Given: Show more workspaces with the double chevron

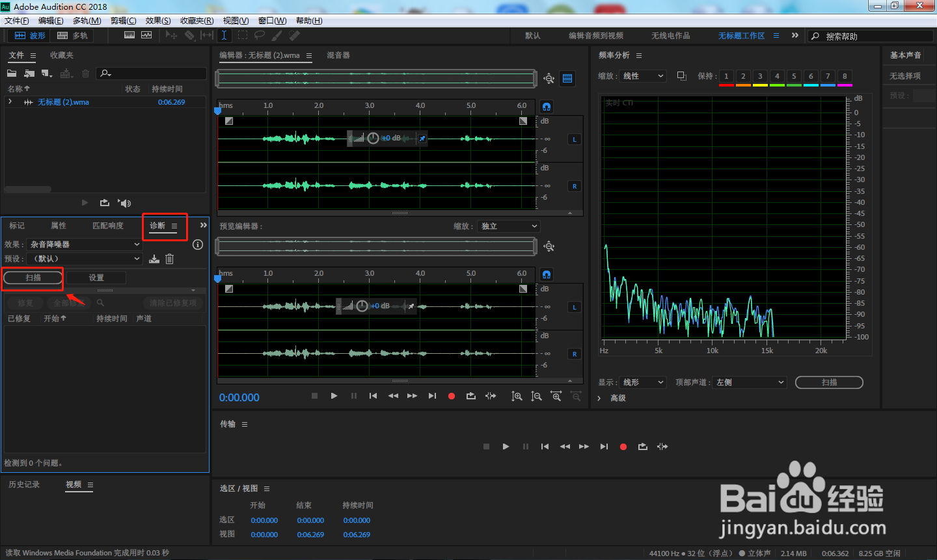Looking at the screenshot, I should (795, 36).
